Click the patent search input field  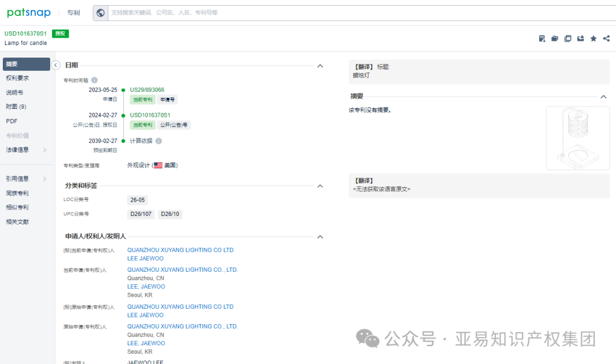362,13
